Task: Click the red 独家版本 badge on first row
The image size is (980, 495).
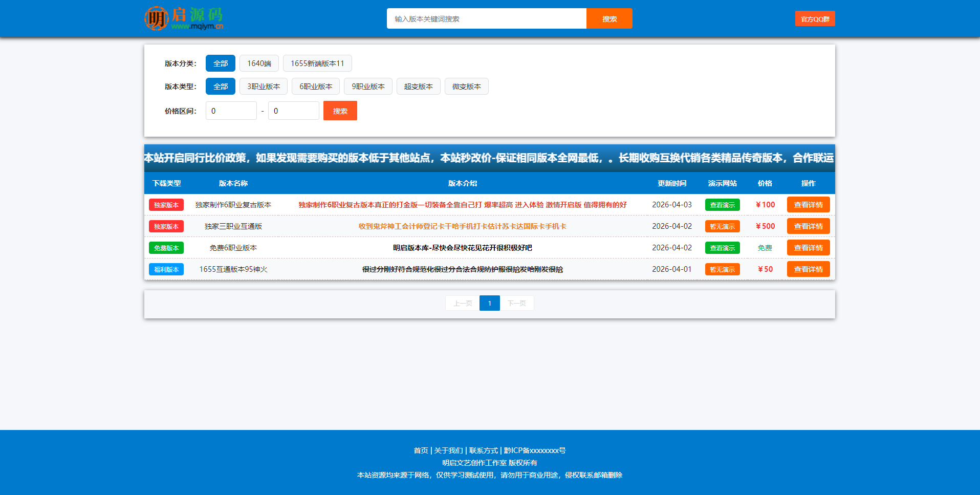Action: click(166, 204)
